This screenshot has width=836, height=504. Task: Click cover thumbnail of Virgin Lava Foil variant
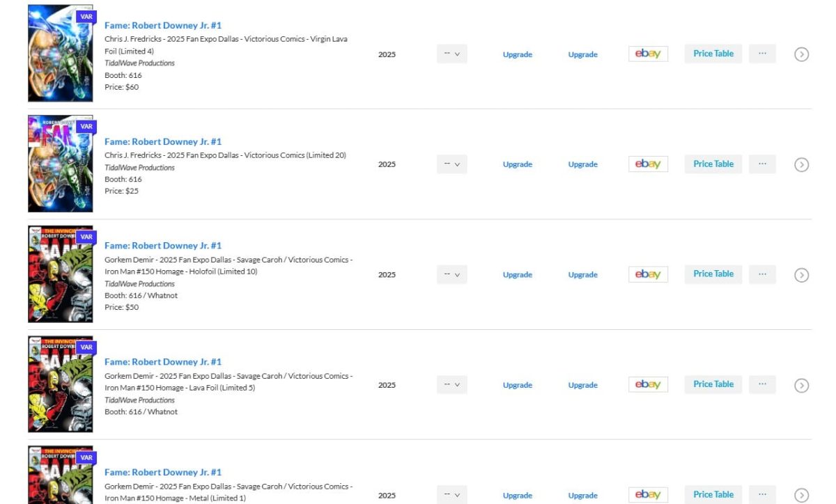pos(61,54)
